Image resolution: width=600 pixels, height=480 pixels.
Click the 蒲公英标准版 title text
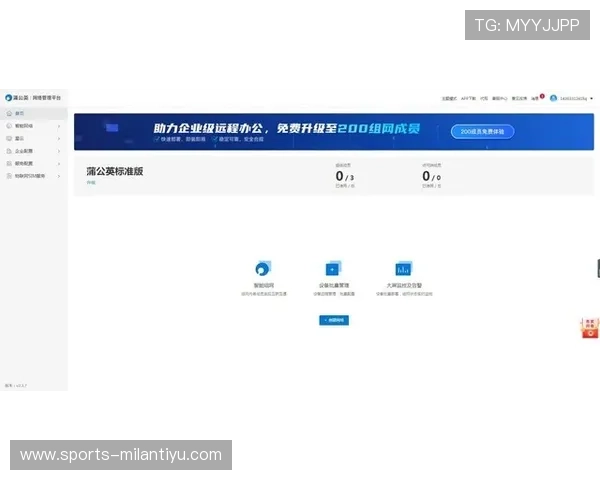tap(115, 171)
